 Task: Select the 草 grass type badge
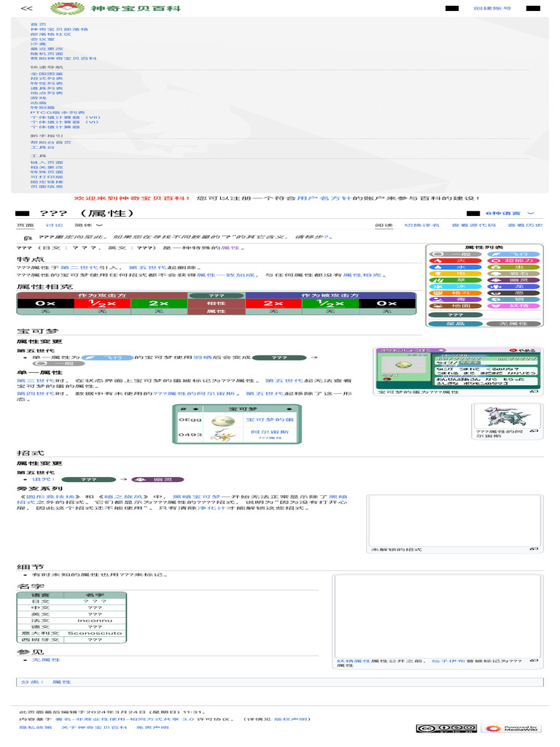[456, 280]
